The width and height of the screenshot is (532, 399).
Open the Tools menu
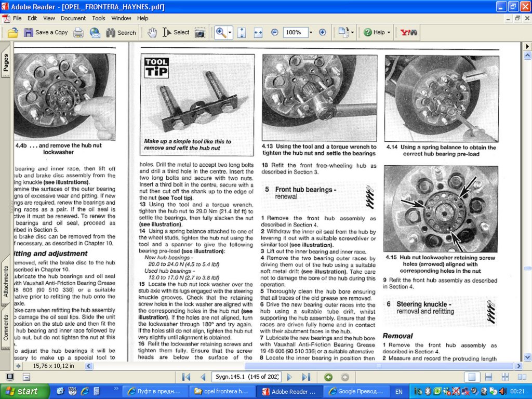99,18
